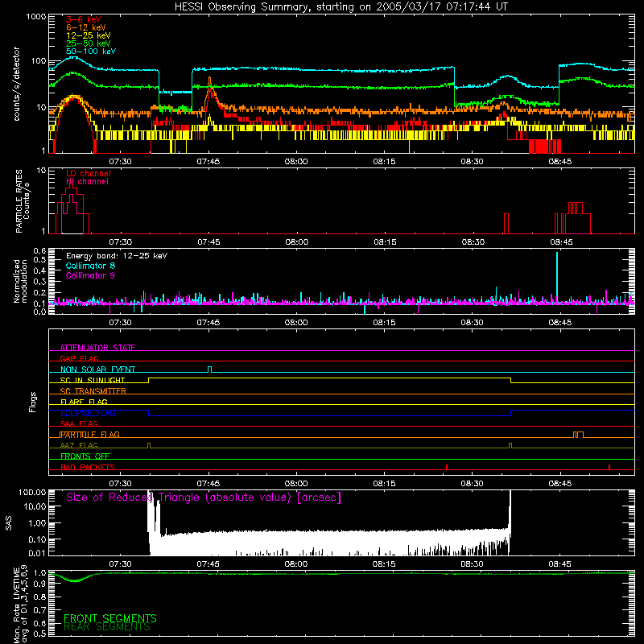Screen dimensions: 644x644
Task: Click the HESSI Observing Summary title text
Action: point(341,7)
